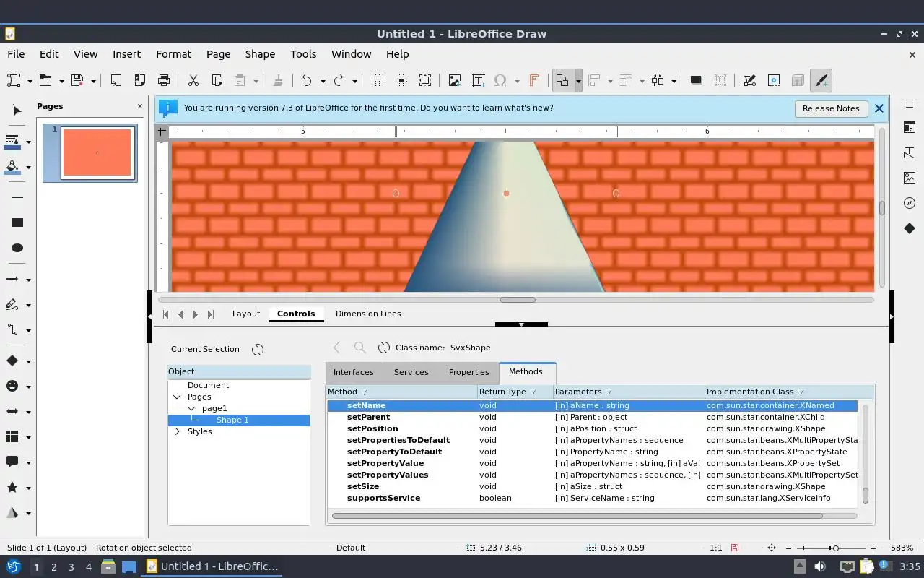Click the New document icon
Screen dimensions: 924x578
click(x=13, y=80)
